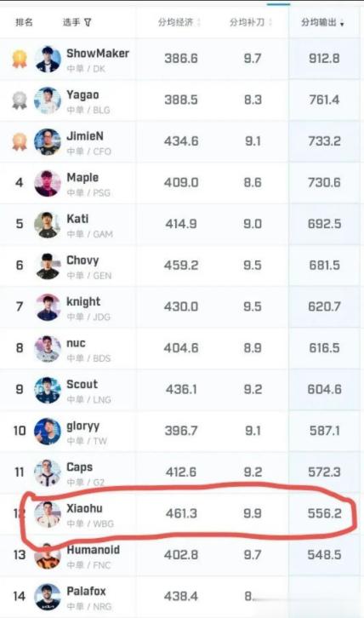Viewport: 364px width, 618px height.
Task: Open Chovy's player avatar
Action: pyautogui.click(x=48, y=266)
